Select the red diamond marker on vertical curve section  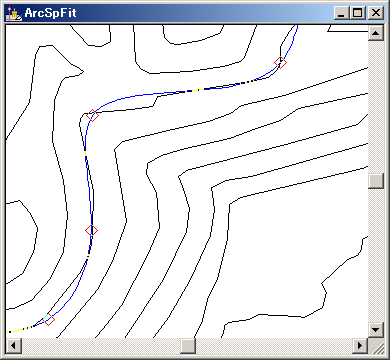[91, 230]
